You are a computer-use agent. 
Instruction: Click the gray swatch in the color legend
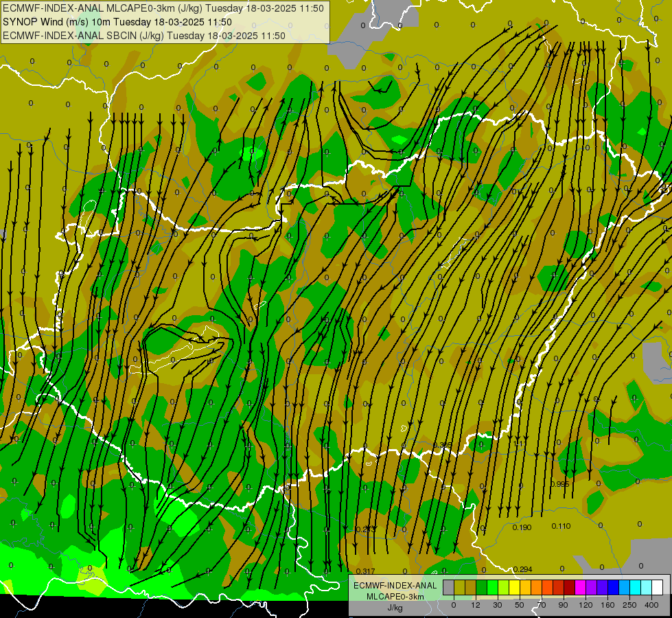(449, 587)
